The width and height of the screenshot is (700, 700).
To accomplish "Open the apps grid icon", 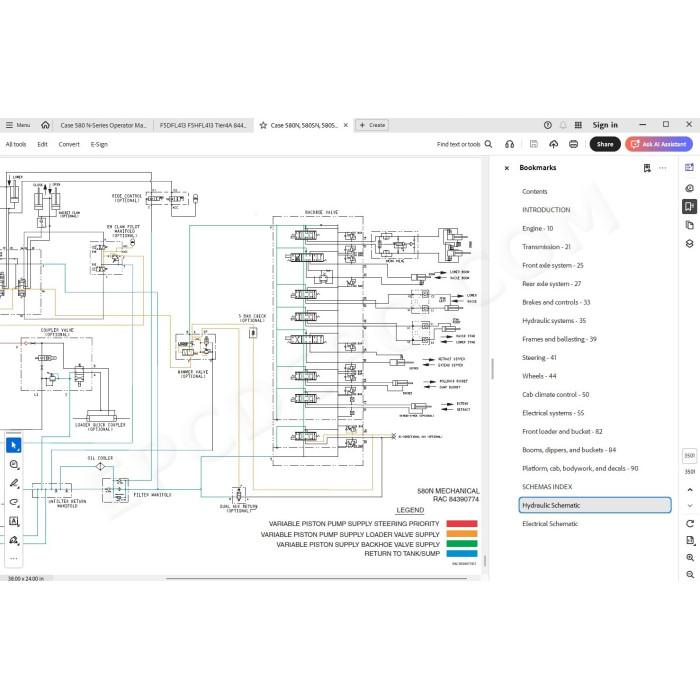I will pyautogui.click(x=578, y=125).
